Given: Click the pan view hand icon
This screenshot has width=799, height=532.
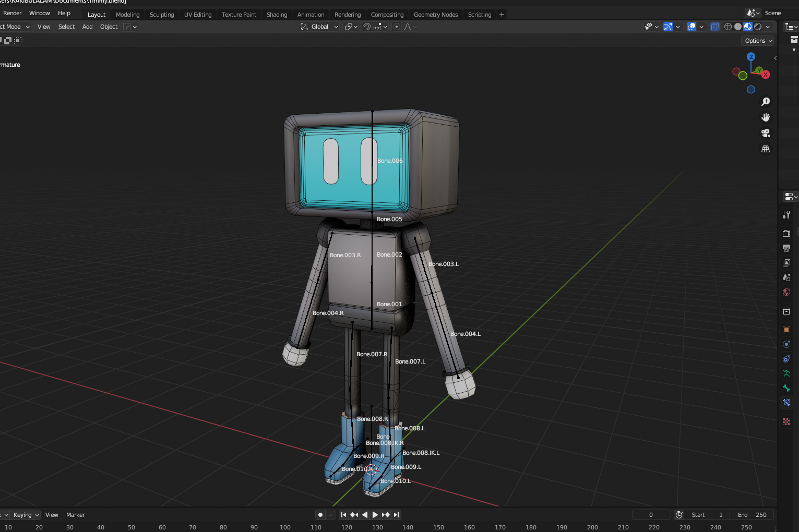Looking at the screenshot, I should pos(766,117).
